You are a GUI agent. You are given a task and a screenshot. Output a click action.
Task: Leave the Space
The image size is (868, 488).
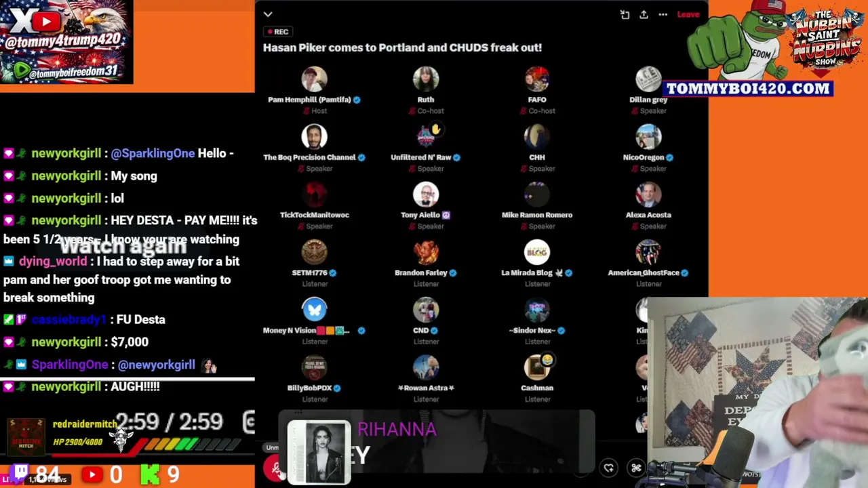[688, 14]
